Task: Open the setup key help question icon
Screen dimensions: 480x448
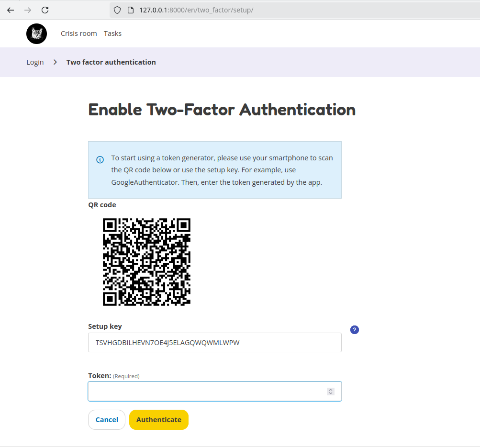Action: [x=355, y=330]
